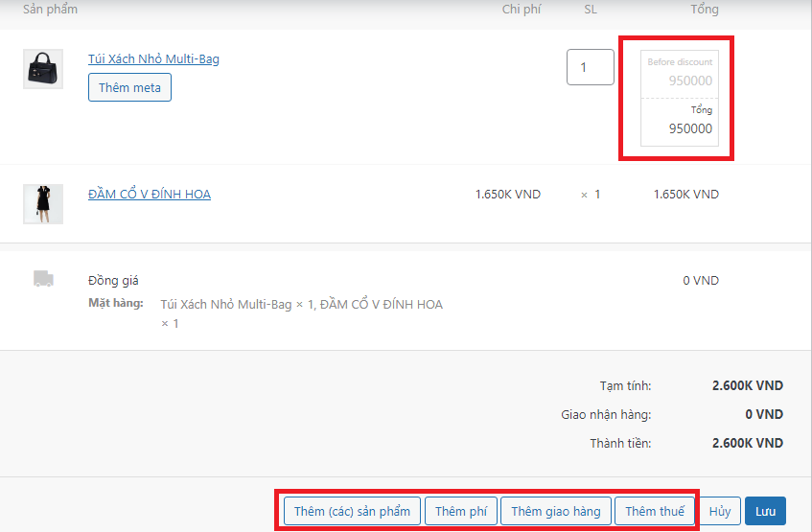Click the Chi phí column header
This screenshot has width=812, height=532.
[x=522, y=10]
